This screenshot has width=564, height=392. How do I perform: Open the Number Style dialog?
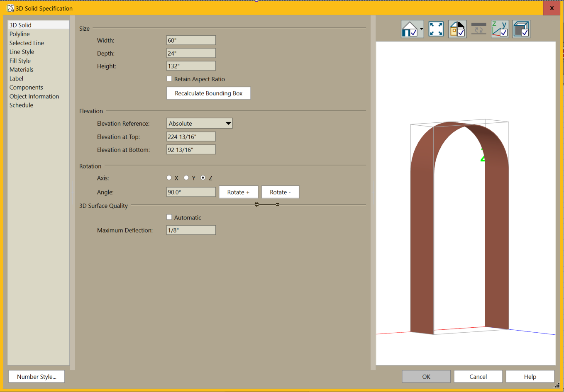[x=37, y=377]
